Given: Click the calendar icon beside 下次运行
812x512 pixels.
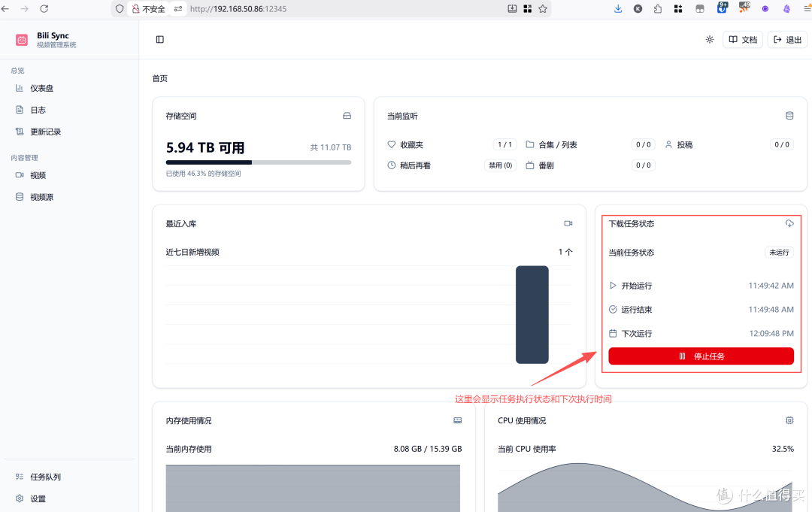Looking at the screenshot, I should [613, 333].
